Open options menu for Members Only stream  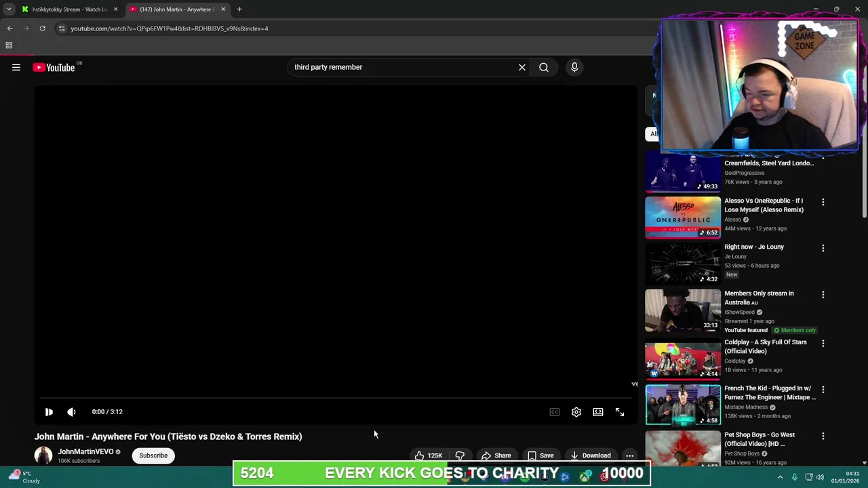point(823,295)
